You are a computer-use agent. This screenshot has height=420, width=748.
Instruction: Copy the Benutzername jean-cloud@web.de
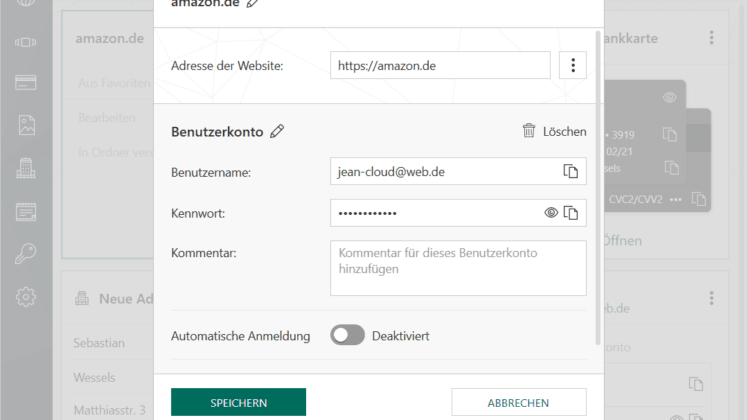(x=571, y=171)
